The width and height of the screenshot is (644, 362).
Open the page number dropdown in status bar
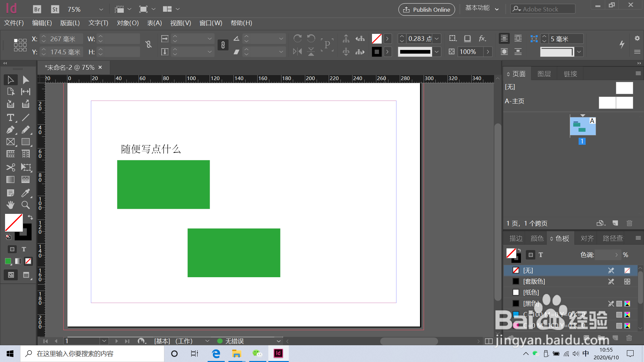tap(104, 341)
